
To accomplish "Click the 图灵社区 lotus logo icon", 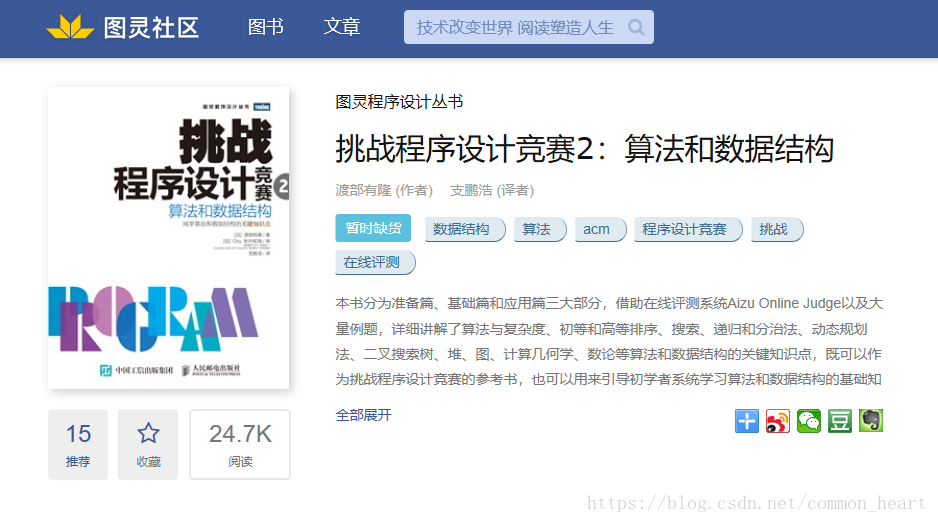I will click(x=71, y=27).
